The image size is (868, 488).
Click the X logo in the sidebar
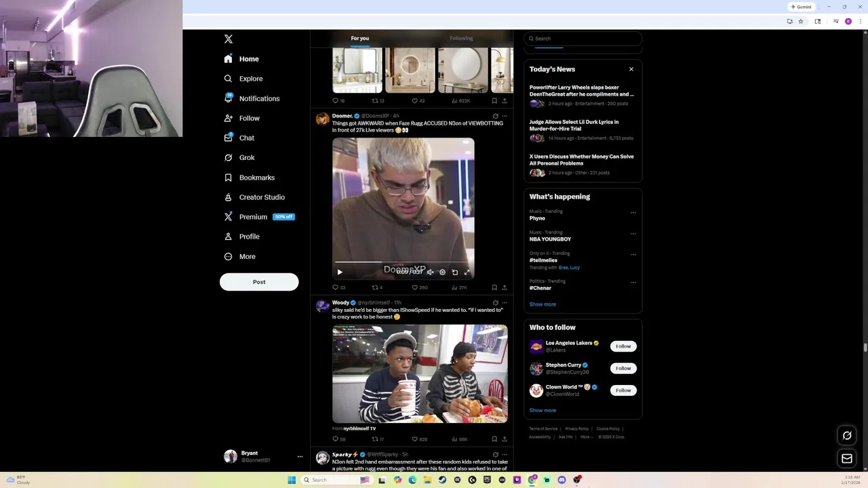pos(229,39)
